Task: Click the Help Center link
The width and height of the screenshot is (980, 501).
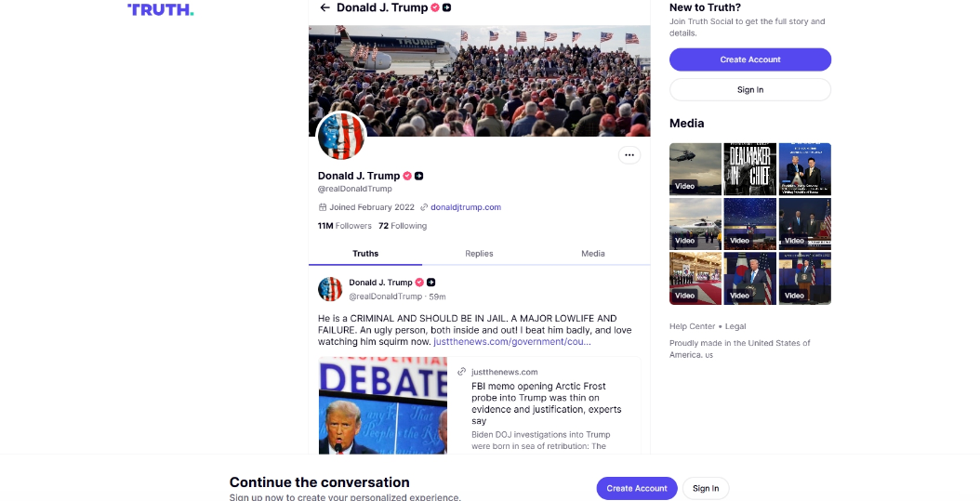Action: [692, 326]
